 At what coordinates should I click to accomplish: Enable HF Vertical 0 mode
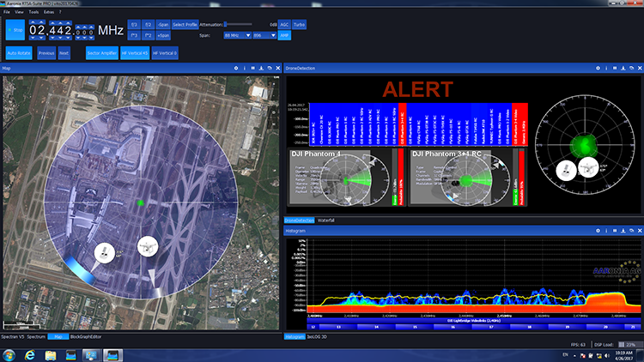pyautogui.click(x=165, y=53)
